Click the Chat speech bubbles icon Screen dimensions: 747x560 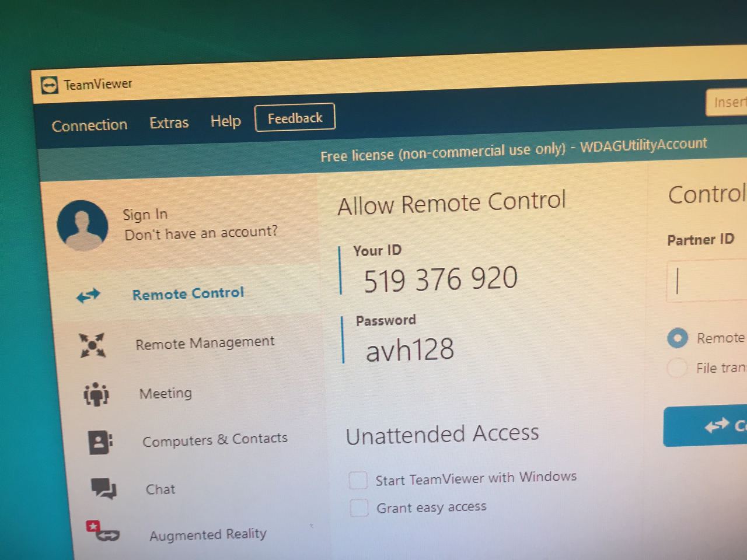tap(104, 489)
